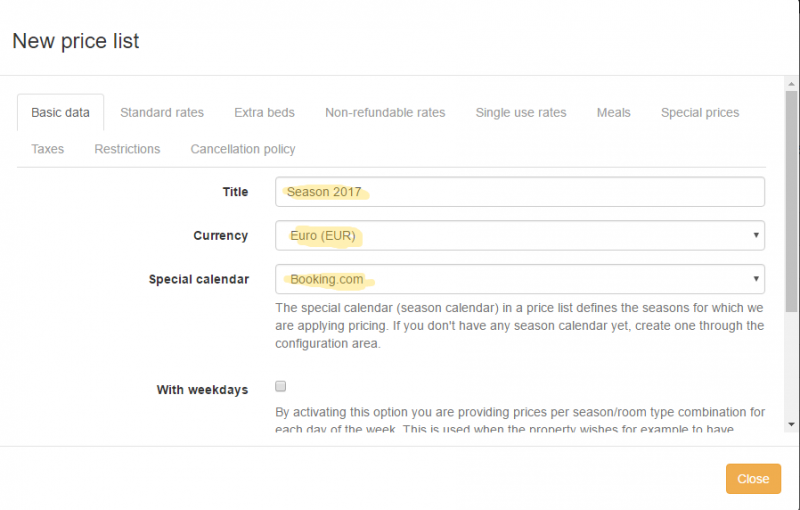Click the scrollbar down arrow
Screen dimensions: 800x510
pos(791,424)
